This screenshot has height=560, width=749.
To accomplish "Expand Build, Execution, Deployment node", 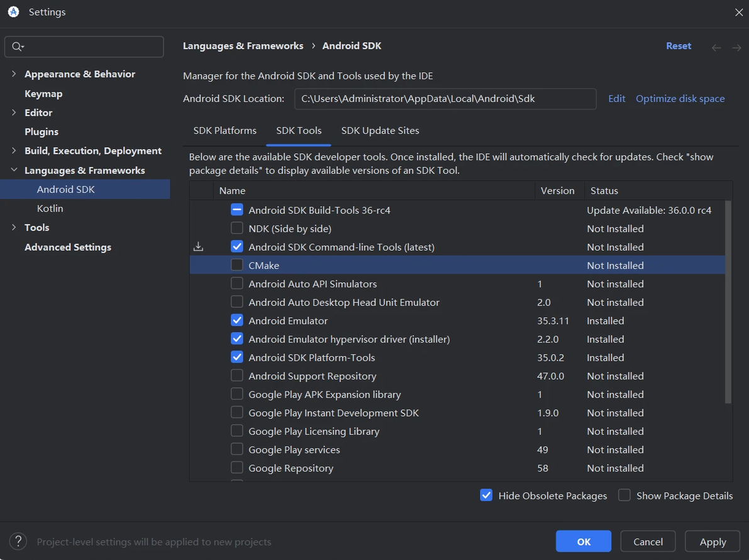I will coord(14,150).
